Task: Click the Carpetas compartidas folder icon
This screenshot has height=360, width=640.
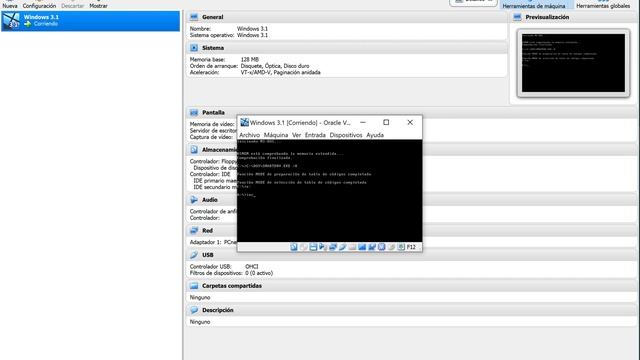Action: pyautogui.click(x=194, y=286)
